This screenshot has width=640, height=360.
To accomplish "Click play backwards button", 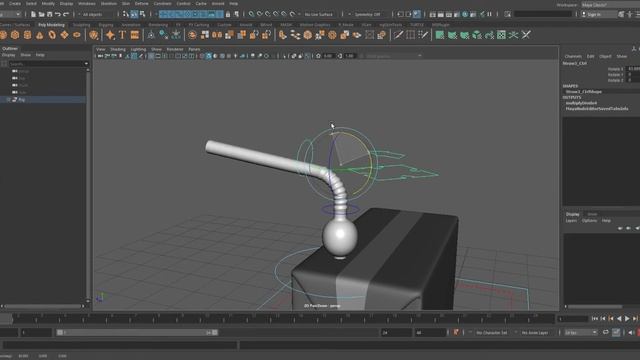I will click(619, 319).
